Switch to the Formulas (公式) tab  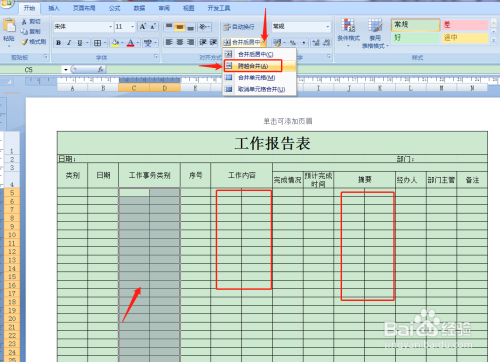(114, 8)
